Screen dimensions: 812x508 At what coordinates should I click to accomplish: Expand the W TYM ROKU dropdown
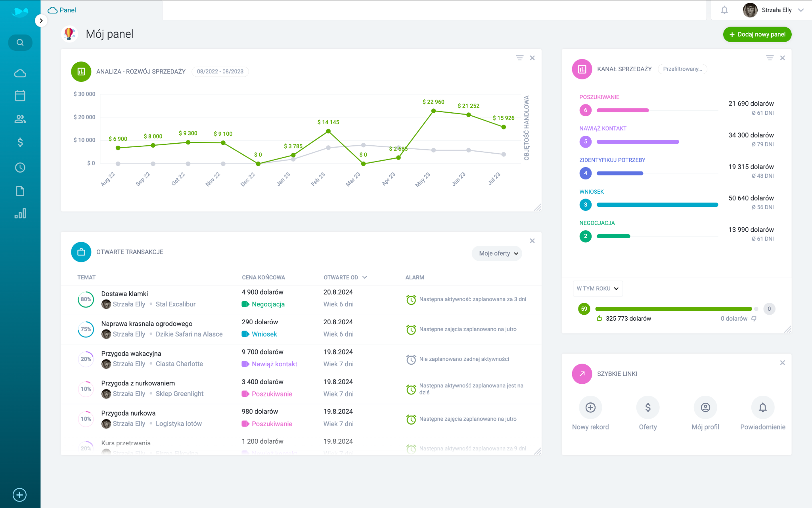[598, 289]
